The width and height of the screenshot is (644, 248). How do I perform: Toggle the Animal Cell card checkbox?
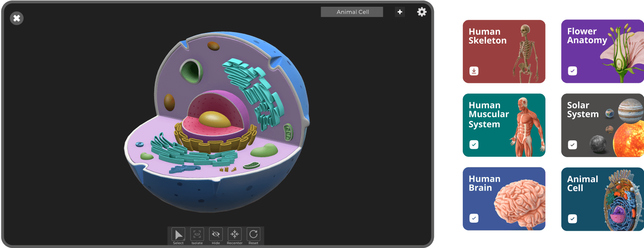[x=572, y=218]
